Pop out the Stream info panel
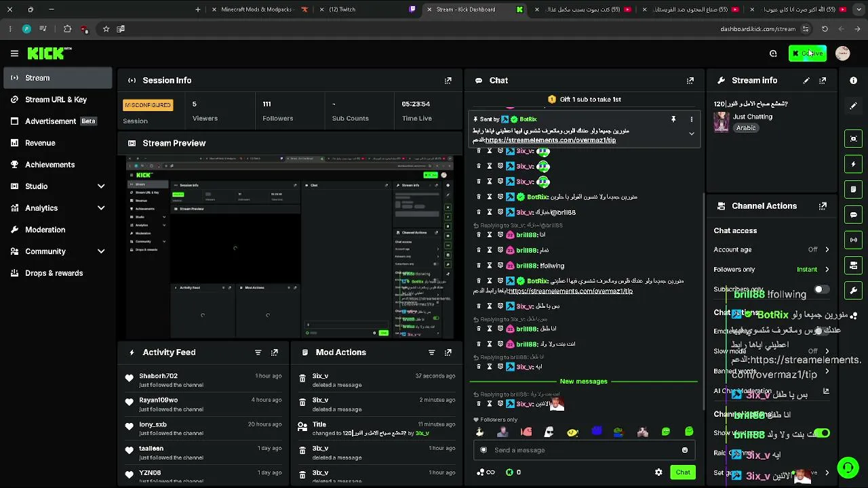The height and width of the screenshot is (488, 868). click(x=823, y=80)
